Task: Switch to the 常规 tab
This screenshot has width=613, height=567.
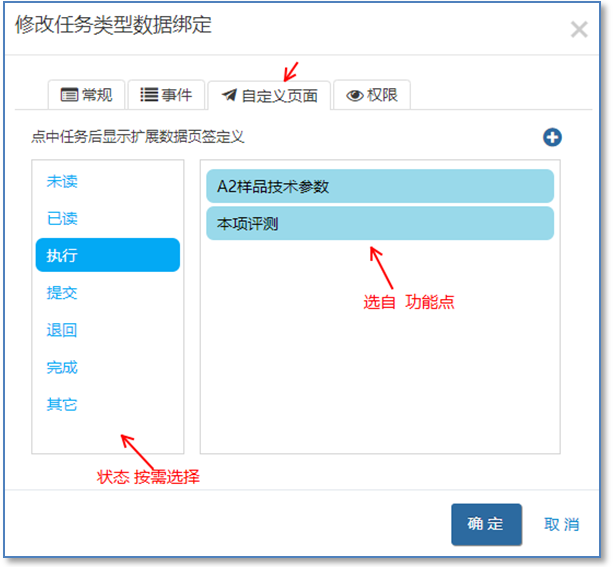Action: pos(86,95)
